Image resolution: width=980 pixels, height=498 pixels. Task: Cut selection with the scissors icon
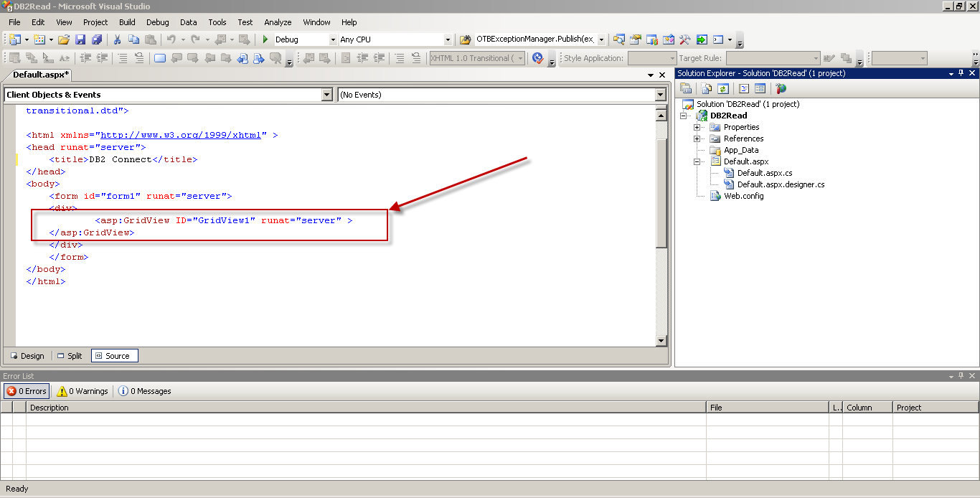click(116, 39)
